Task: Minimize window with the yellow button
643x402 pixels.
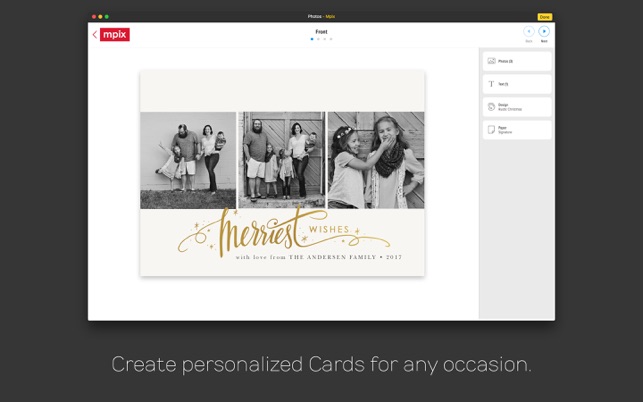Action: point(100,17)
